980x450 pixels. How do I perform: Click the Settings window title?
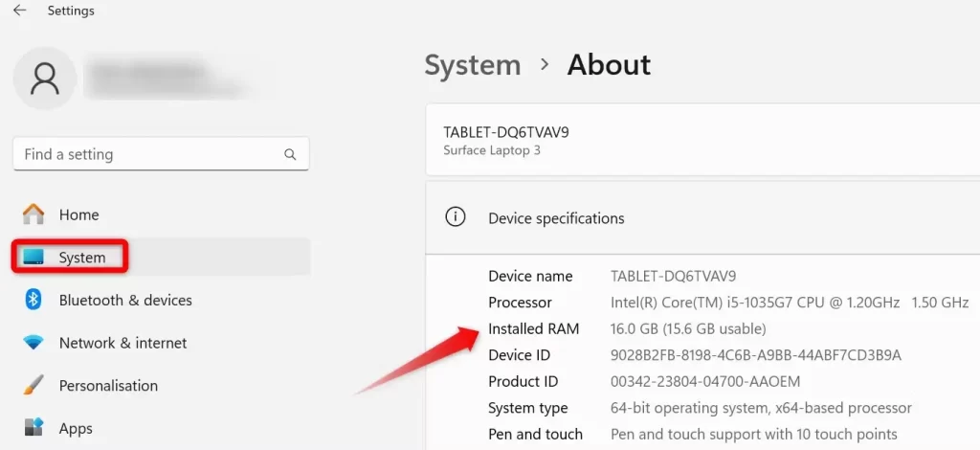[71, 11]
